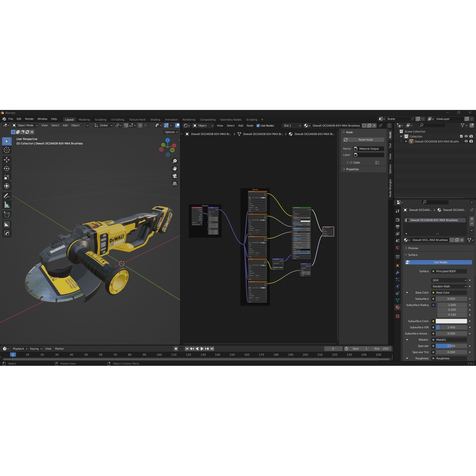Open the Object Mode dropdown

(x=25, y=125)
